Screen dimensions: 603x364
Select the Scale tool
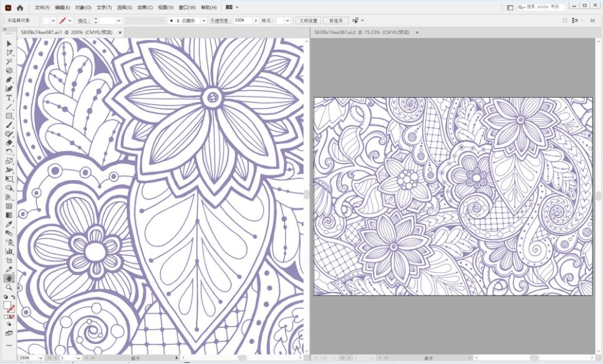pyautogui.click(x=9, y=161)
